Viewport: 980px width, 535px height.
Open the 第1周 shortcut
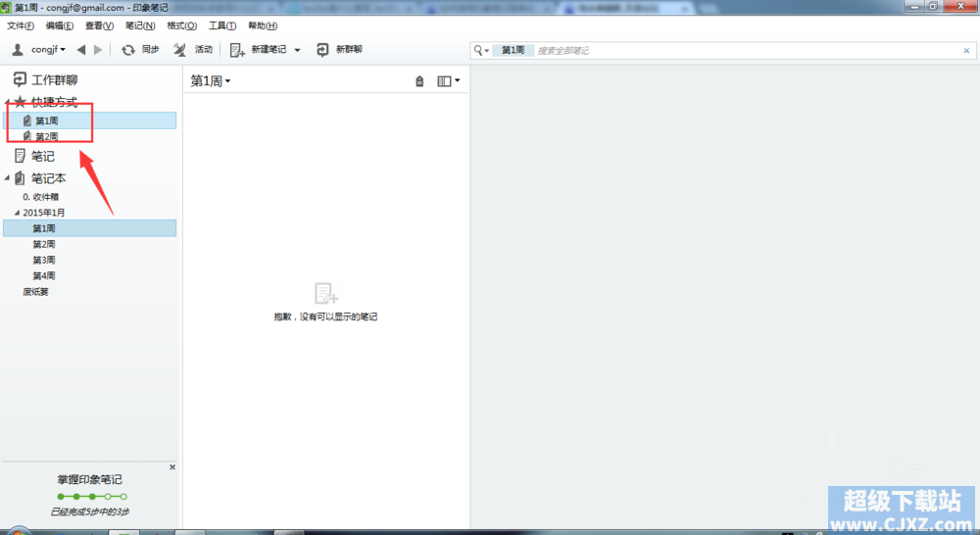tap(90, 121)
